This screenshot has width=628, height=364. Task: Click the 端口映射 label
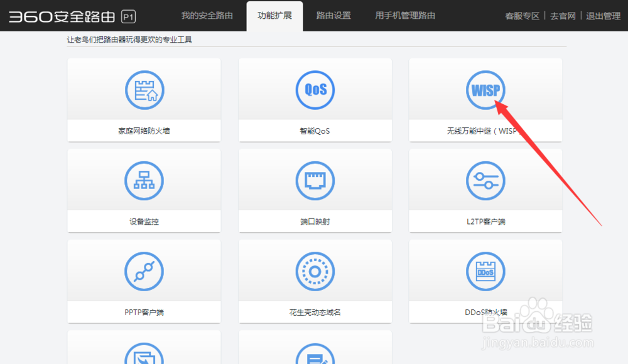click(x=315, y=222)
